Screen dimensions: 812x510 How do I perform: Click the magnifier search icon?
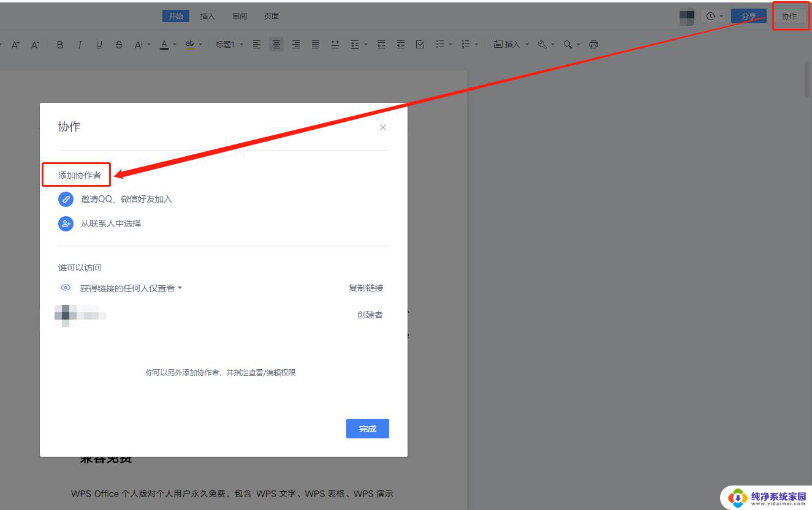tap(568, 45)
